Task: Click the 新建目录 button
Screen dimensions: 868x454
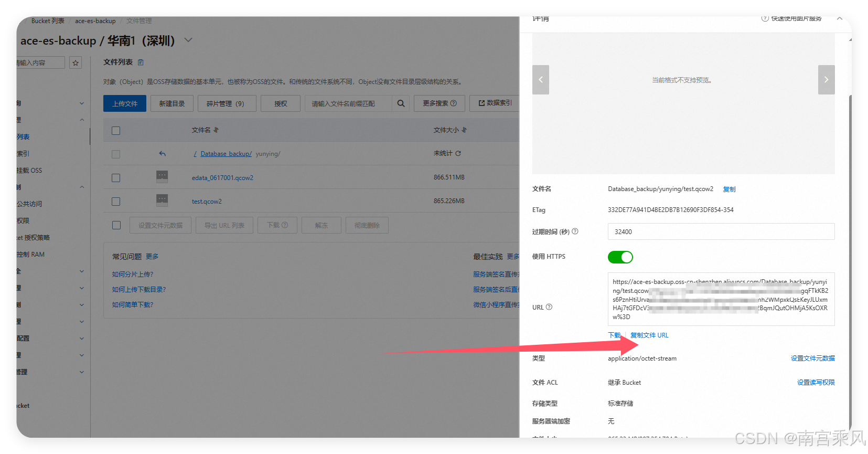Action: tap(172, 103)
